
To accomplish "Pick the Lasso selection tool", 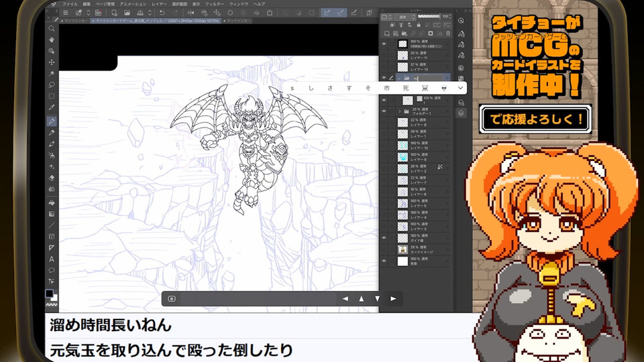I will click(52, 85).
